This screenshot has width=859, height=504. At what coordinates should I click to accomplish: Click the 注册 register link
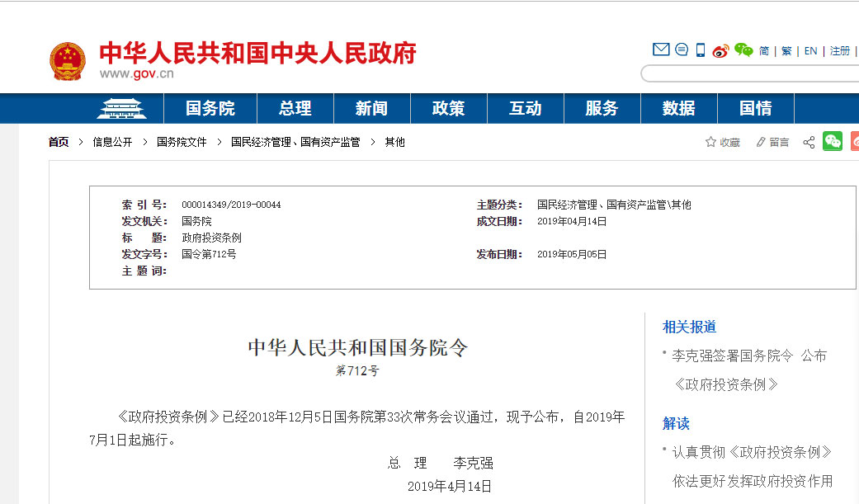(x=840, y=51)
